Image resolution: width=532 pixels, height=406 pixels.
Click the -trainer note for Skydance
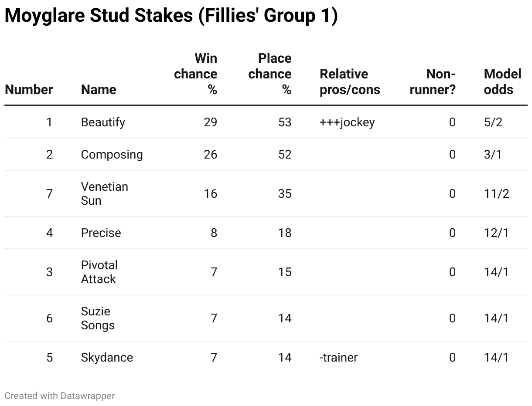339,358
